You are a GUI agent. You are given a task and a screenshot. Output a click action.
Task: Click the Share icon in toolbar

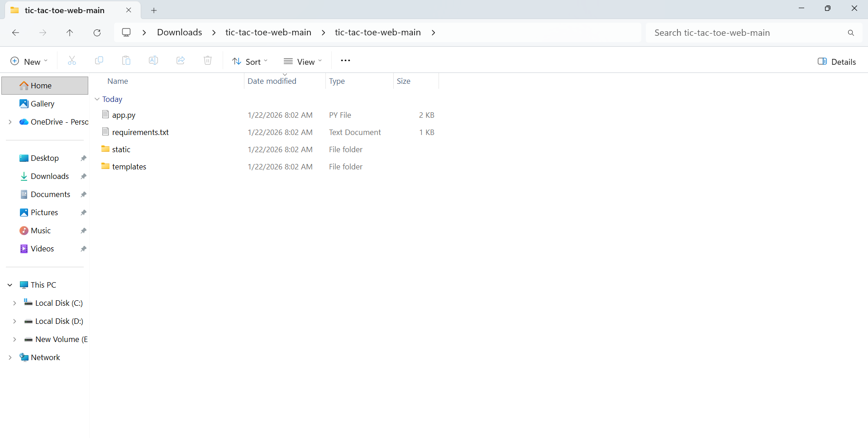(181, 61)
